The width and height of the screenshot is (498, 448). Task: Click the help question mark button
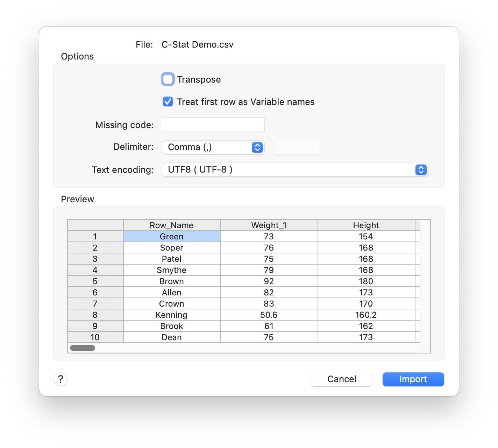click(61, 379)
